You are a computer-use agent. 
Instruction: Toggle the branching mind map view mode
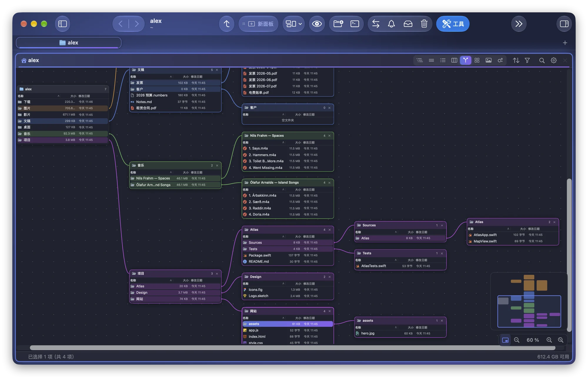(465, 60)
